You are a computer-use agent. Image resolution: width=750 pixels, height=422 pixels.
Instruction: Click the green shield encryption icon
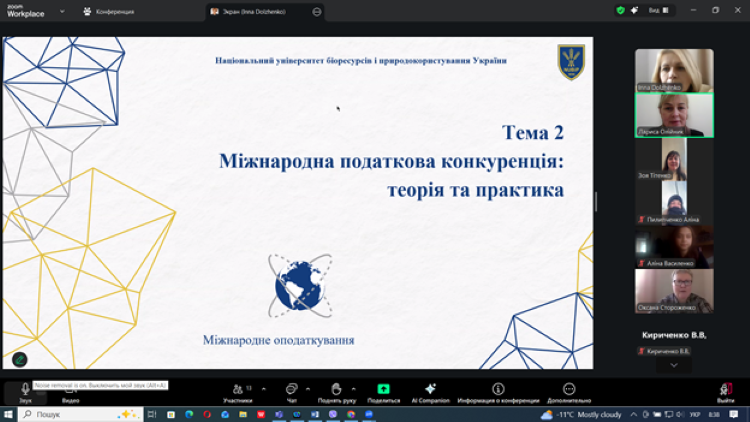[x=620, y=10]
